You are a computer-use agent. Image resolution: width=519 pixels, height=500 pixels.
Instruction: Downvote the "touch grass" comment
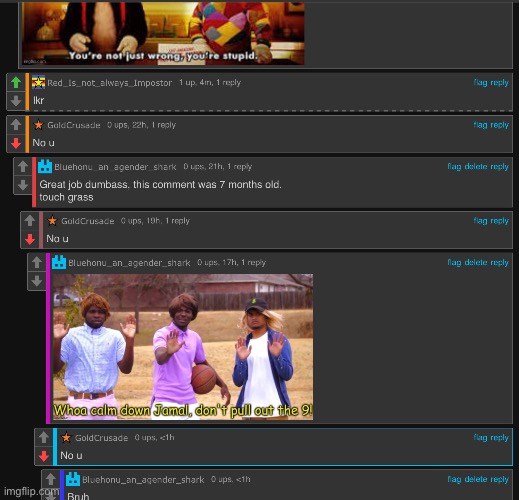pos(23,185)
